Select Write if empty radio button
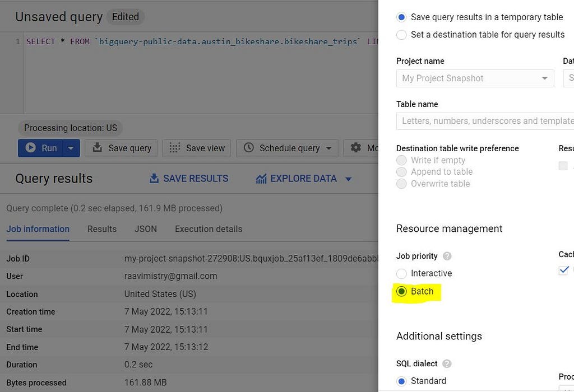 [401, 160]
